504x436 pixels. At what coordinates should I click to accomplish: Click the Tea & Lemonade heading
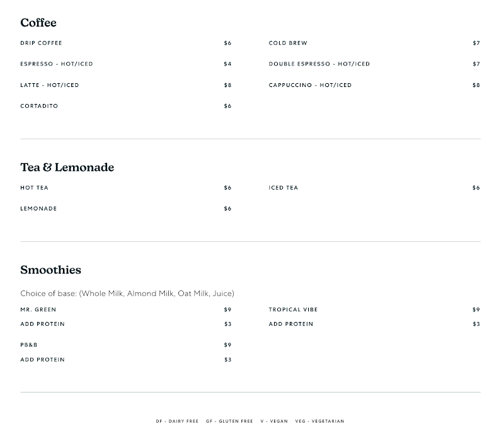tap(67, 168)
